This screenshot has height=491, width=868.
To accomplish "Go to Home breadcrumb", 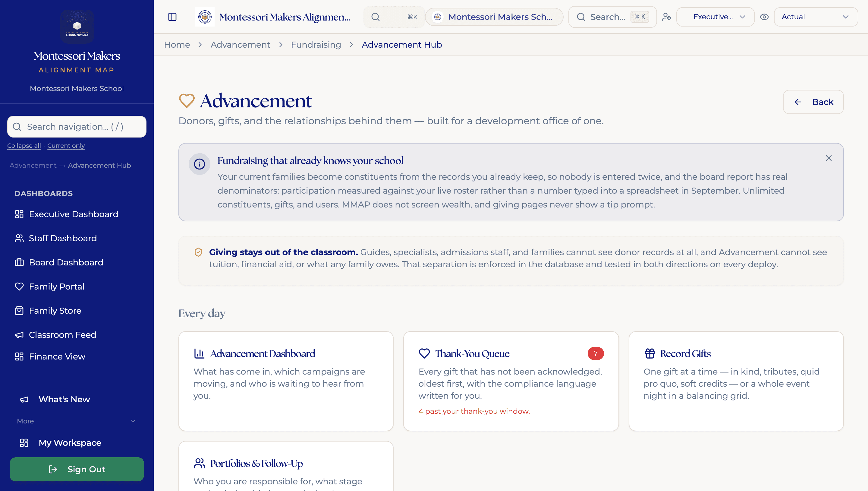I will (177, 45).
